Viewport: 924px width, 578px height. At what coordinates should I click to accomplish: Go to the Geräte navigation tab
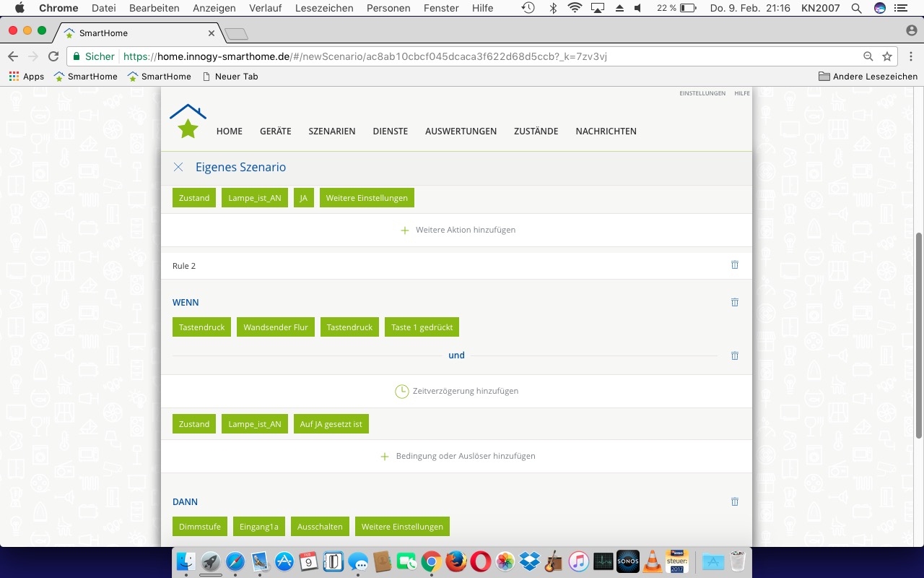tap(275, 131)
